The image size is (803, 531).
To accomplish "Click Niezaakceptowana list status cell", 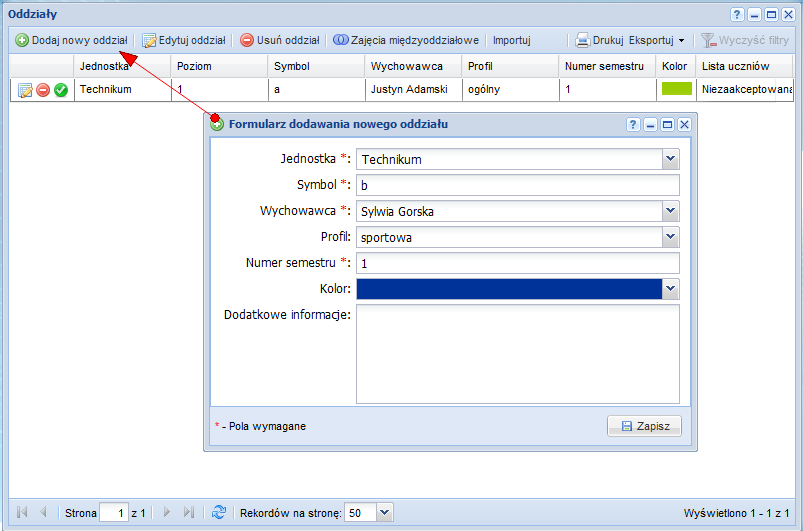I will (745, 90).
